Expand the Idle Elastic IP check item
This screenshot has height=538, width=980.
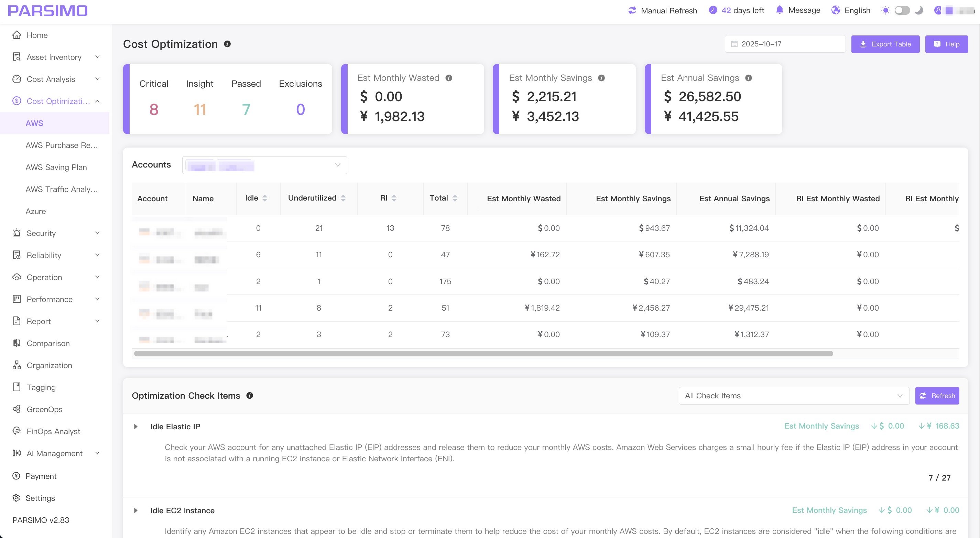[x=136, y=427]
